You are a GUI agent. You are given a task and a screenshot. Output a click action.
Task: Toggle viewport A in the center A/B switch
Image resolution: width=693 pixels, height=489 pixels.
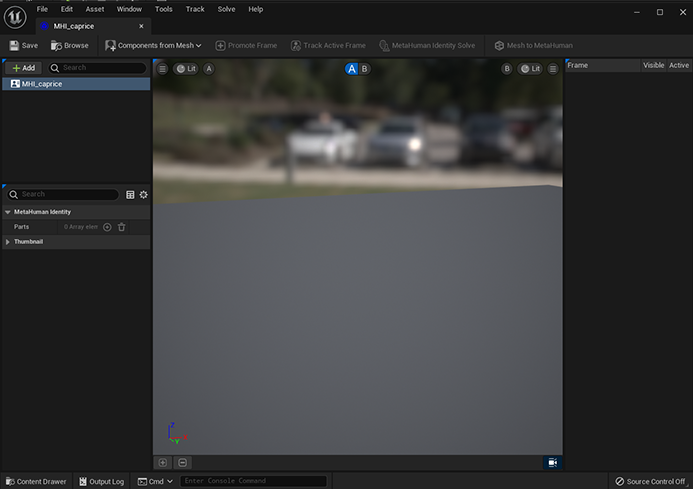[x=352, y=69]
